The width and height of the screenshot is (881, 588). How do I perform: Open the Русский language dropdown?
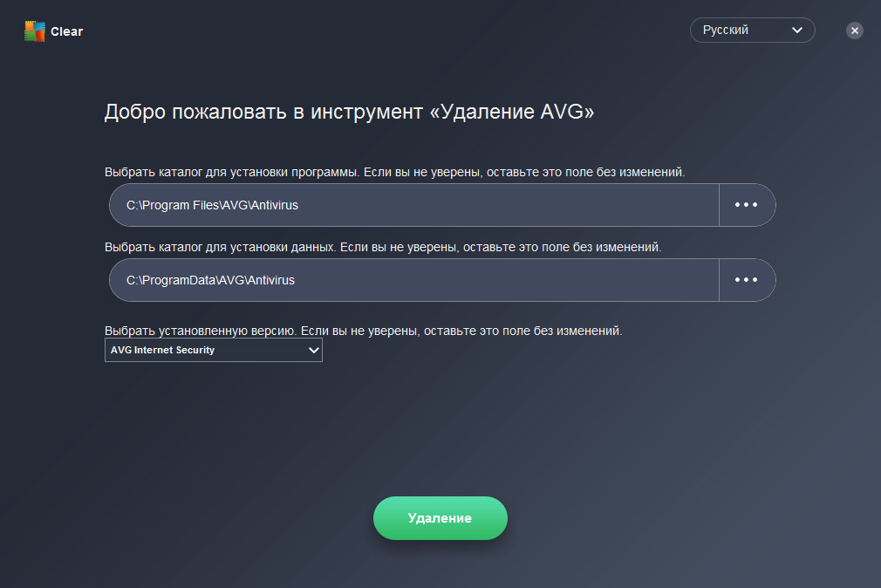coord(752,31)
